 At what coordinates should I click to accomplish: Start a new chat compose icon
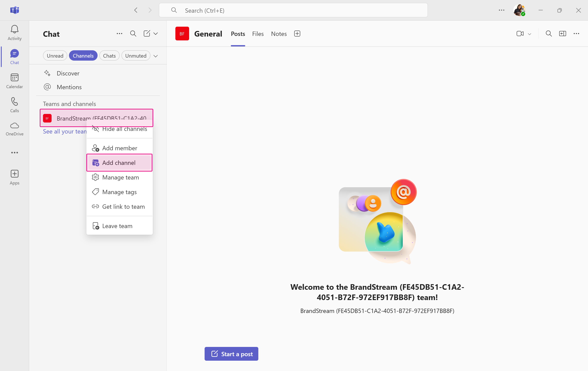pos(147,34)
